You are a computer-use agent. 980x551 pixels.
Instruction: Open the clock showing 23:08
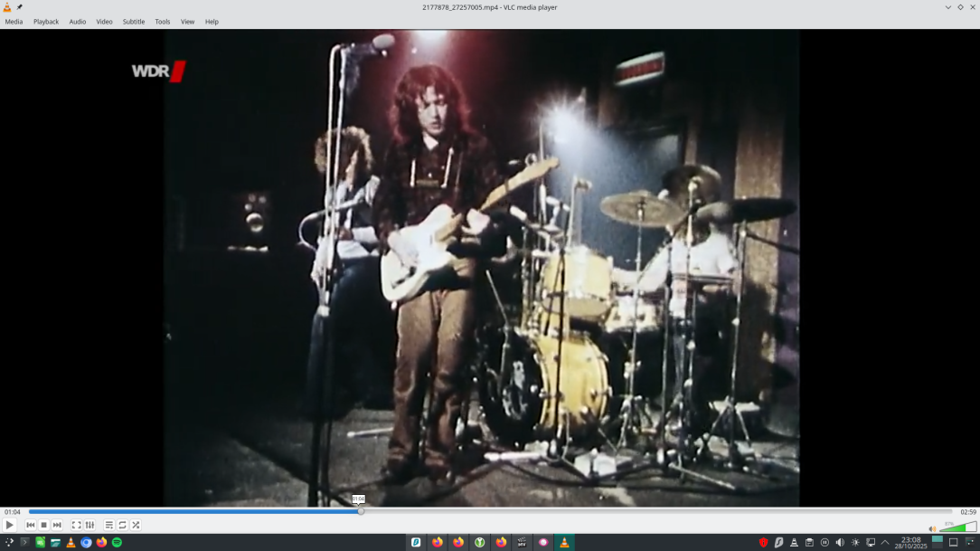(x=910, y=542)
